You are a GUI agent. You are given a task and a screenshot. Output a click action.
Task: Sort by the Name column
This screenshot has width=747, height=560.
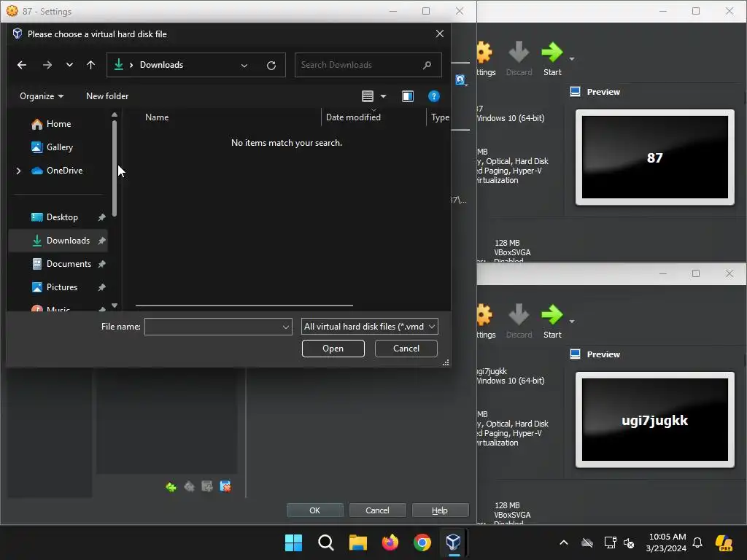[157, 117]
